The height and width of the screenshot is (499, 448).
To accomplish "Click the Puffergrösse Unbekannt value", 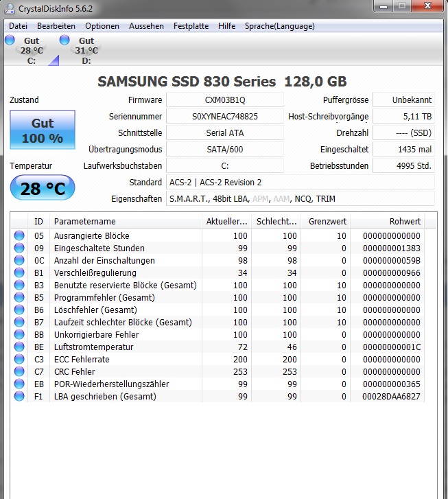I will click(404, 100).
